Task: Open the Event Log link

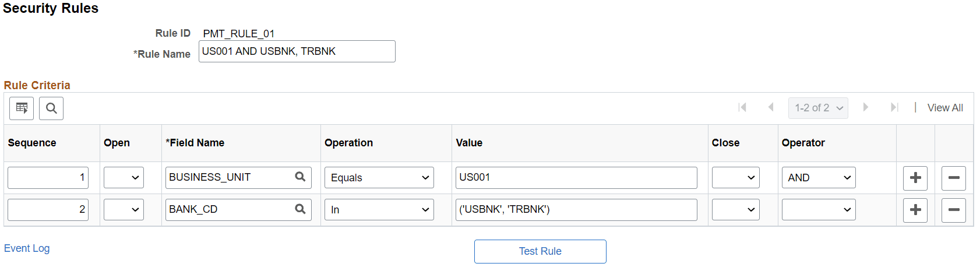Action: coord(27,248)
